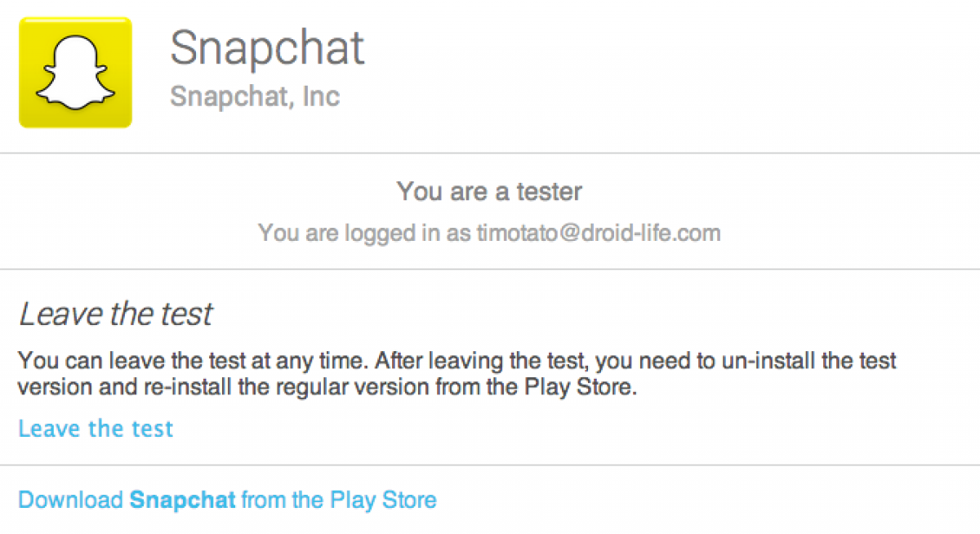Click the italic "Leave the test" heading
This screenshot has height=534, width=980.
115,314
